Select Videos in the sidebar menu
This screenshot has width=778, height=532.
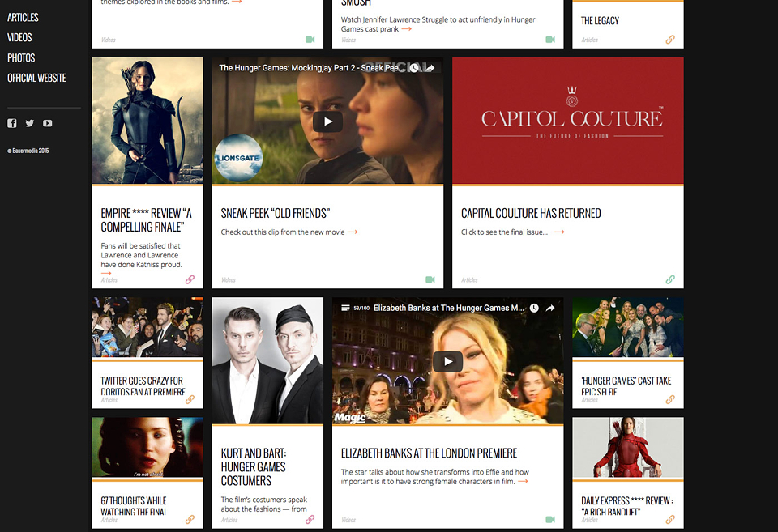pos(19,38)
